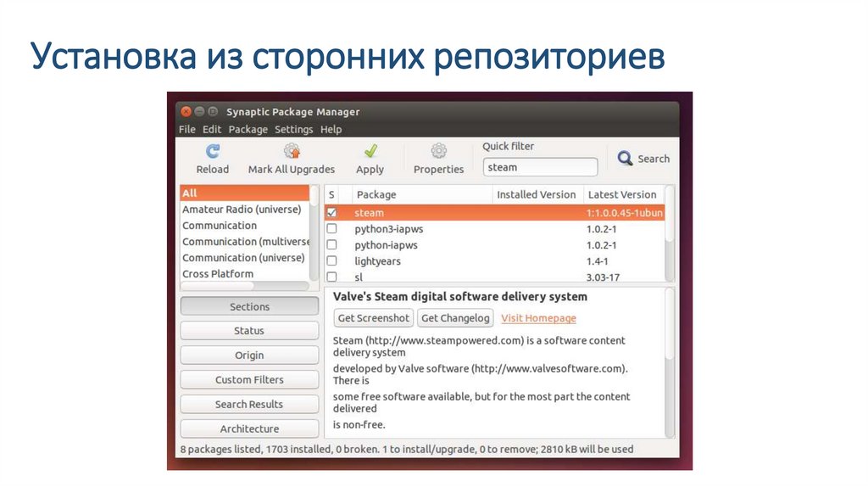Open the Visit Homepage link

click(538, 318)
